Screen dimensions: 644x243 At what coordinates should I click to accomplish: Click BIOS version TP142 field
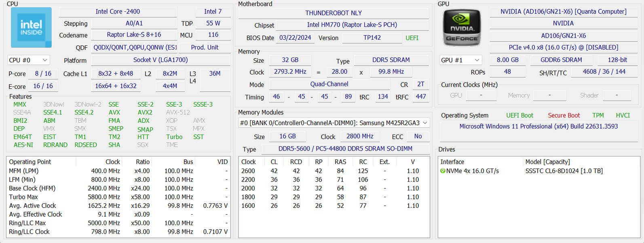point(372,38)
